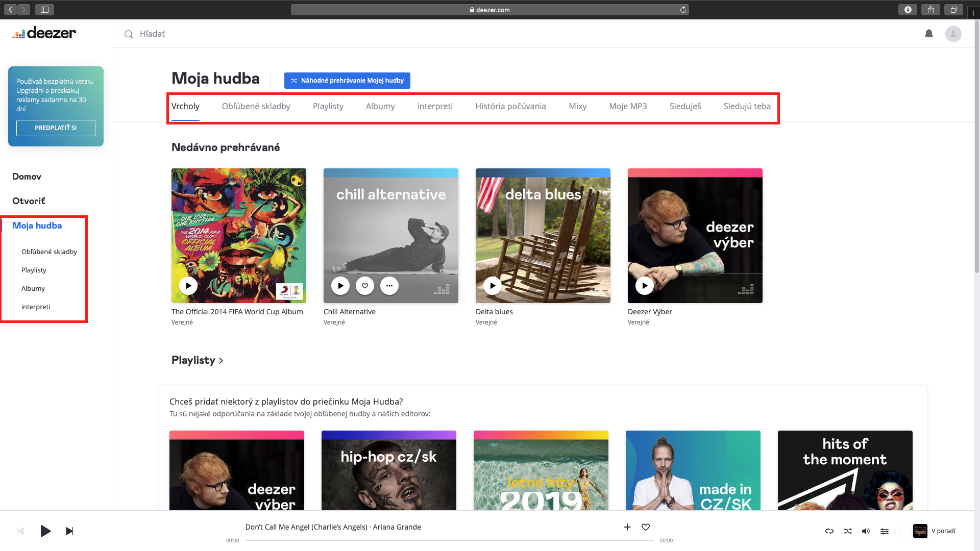Open more options on Chill Alternative card
Screen dimensions: 980x551
(389, 286)
